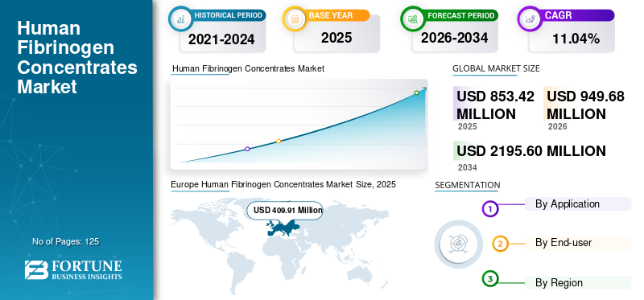Click the Human Fibrinogen Concentrates Market chart title
Image resolution: width=644 pixels, height=300 pixels.
(248, 68)
